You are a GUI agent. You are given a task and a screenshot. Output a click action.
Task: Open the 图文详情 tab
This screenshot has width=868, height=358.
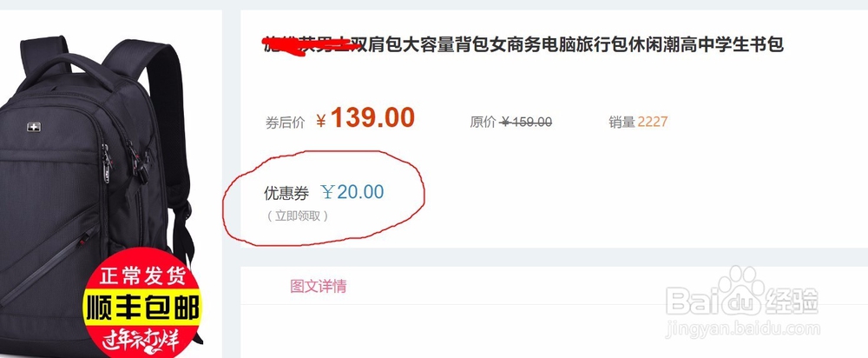pyautogui.click(x=319, y=286)
